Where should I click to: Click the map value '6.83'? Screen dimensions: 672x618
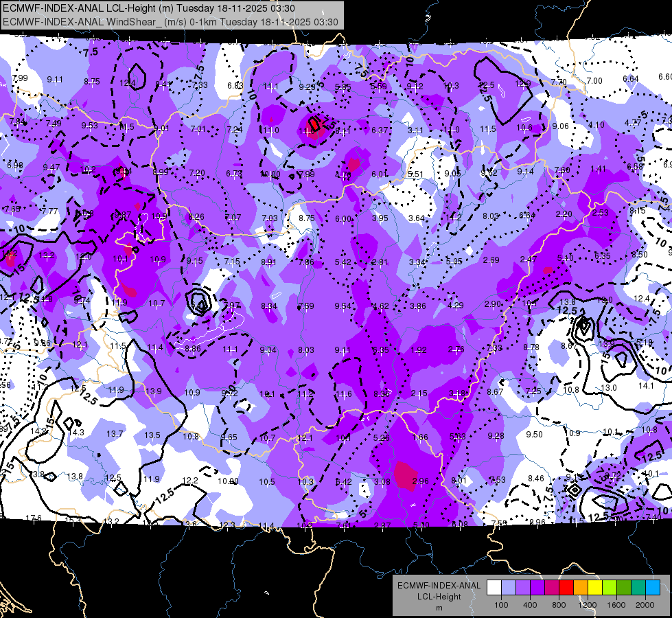(x=235, y=85)
